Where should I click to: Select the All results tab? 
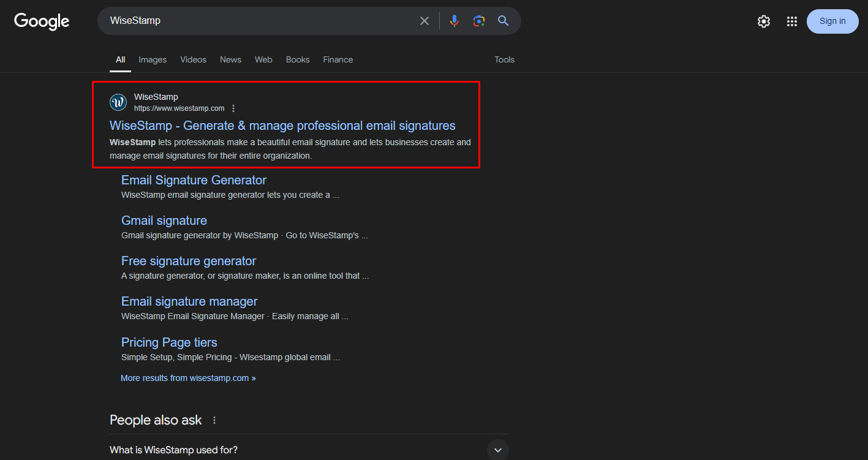[x=121, y=59]
